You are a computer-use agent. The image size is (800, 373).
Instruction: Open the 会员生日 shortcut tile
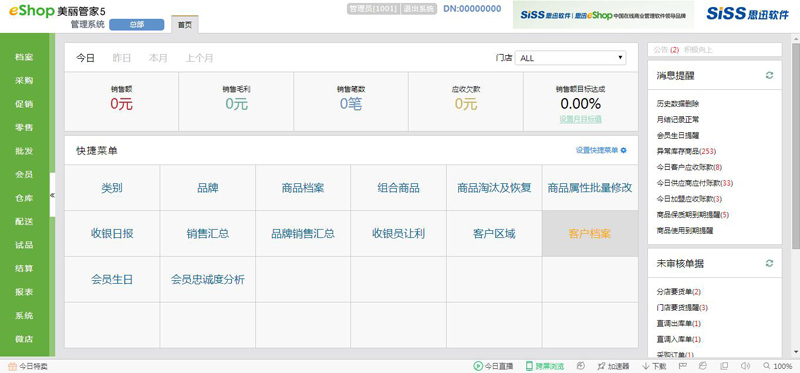[x=112, y=280]
